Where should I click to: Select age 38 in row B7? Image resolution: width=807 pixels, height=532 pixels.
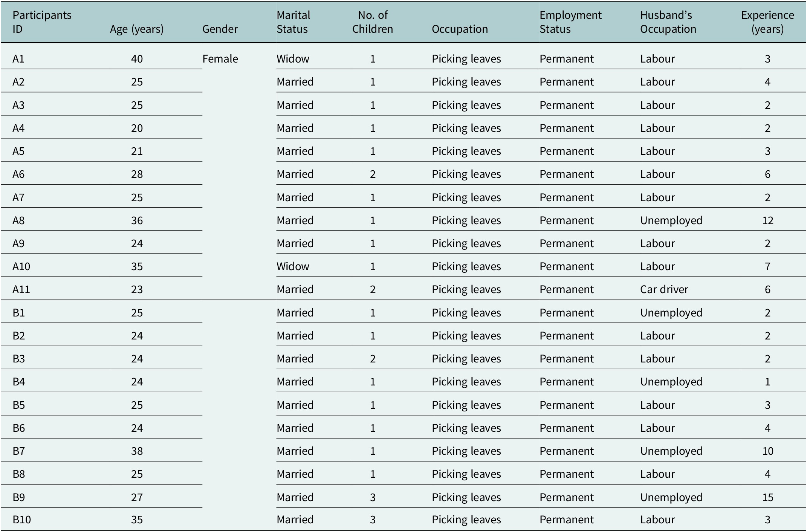(x=137, y=451)
